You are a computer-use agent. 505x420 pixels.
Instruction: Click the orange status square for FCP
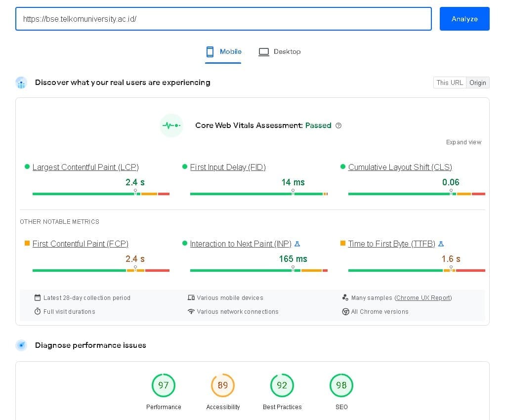(x=27, y=243)
